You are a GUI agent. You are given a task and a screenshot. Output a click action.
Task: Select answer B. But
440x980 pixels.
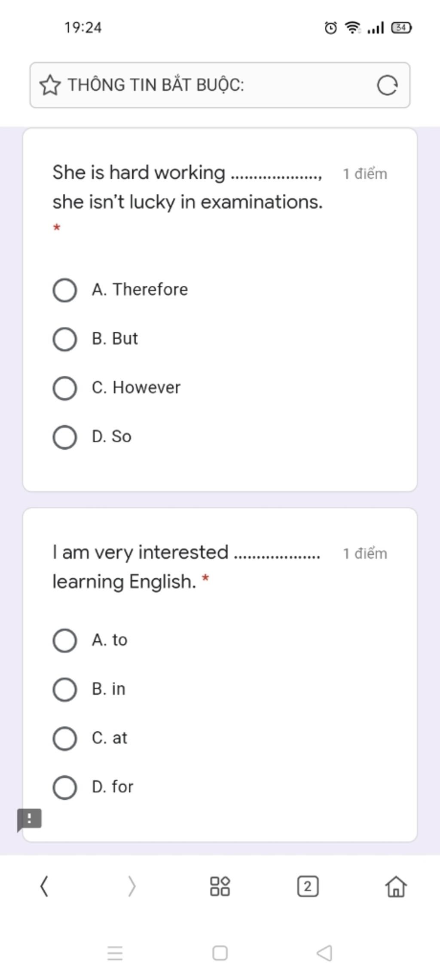(x=95, y=339)
